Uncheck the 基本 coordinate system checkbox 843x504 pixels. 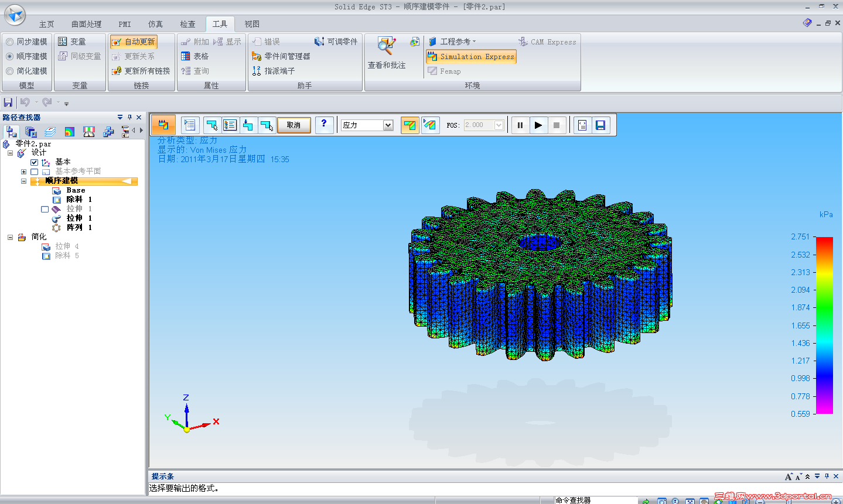[34, 162]
